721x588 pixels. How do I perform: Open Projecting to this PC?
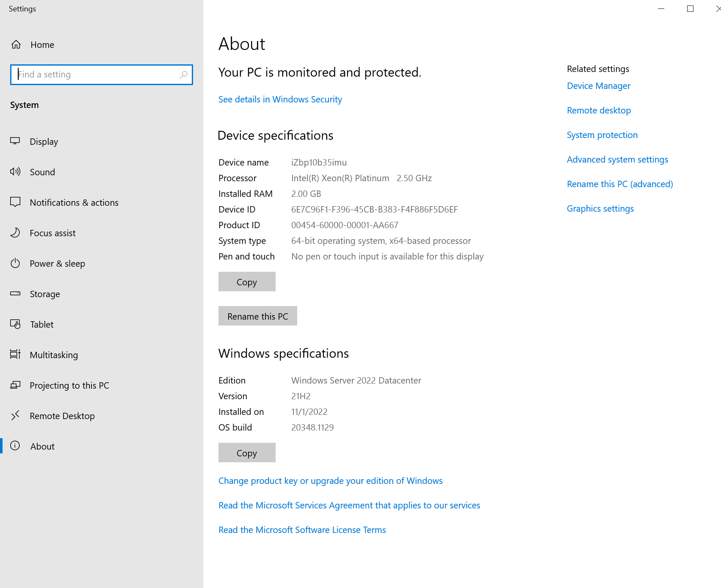point(69,386)
